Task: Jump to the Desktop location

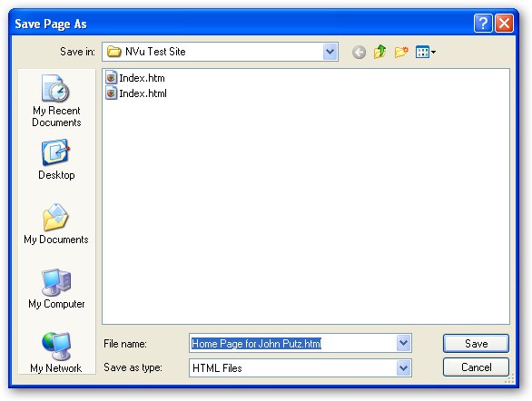Action: coord(56,160)
